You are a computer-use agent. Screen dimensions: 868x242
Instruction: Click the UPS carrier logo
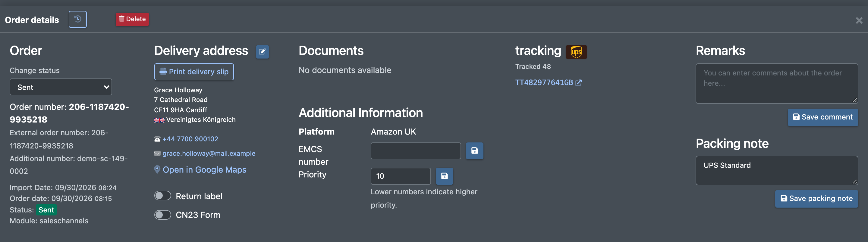(x=576, y=52)
